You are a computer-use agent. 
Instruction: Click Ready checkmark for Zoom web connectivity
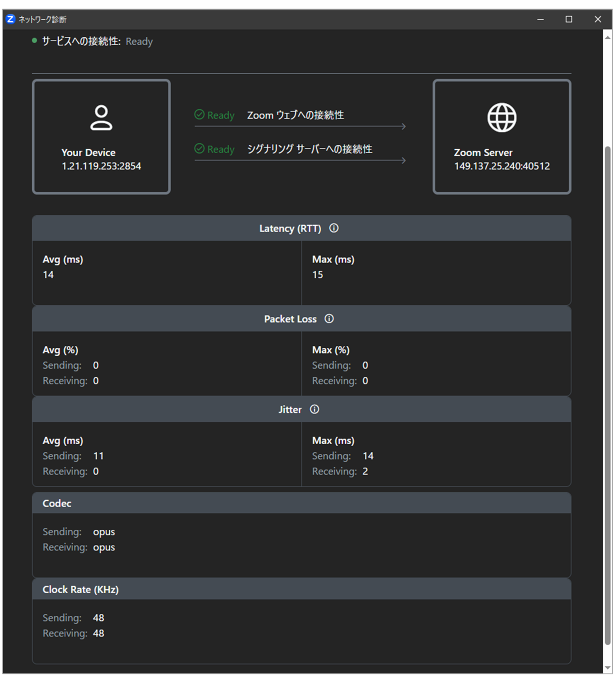(x=199, y=114)
